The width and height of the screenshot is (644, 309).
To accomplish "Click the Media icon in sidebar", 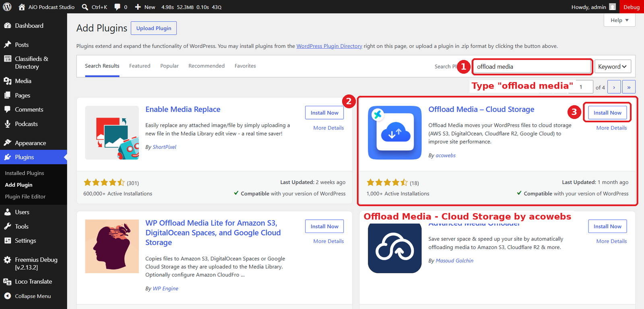I will [8, 81].
